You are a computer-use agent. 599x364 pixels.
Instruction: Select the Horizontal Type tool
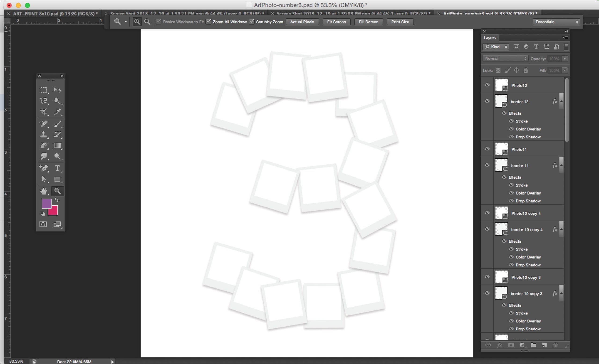(x=57, y=168)
